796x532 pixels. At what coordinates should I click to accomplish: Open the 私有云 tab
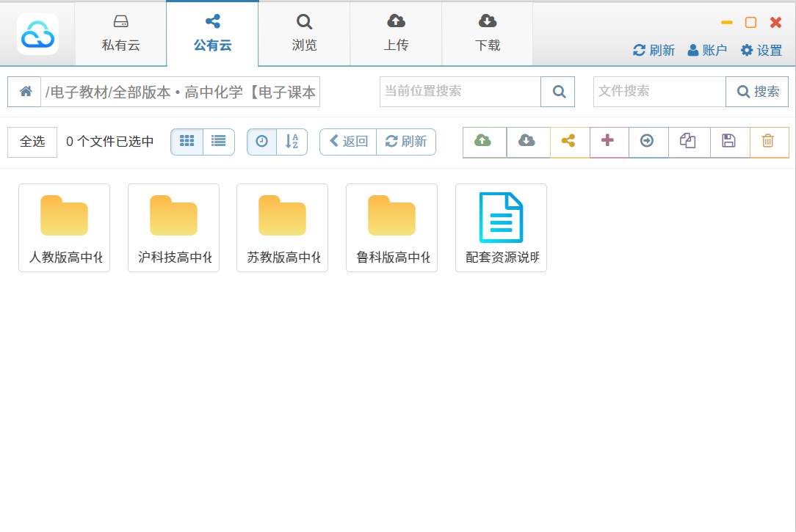click(120, 34)
